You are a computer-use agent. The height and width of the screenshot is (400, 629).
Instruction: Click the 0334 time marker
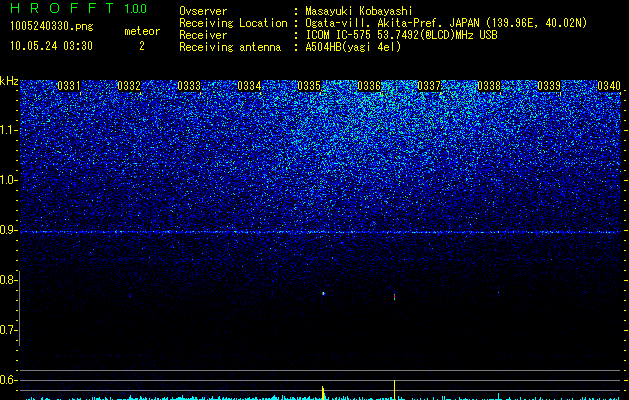(x=249, y=86)
